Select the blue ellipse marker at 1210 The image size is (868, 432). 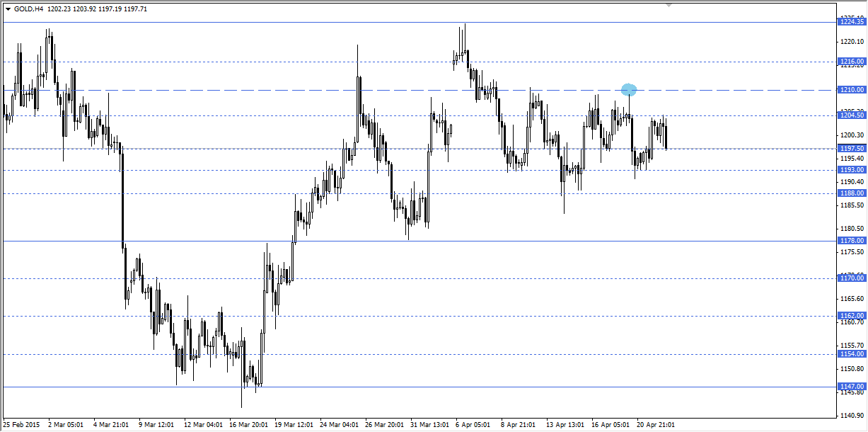pos(629,89)
